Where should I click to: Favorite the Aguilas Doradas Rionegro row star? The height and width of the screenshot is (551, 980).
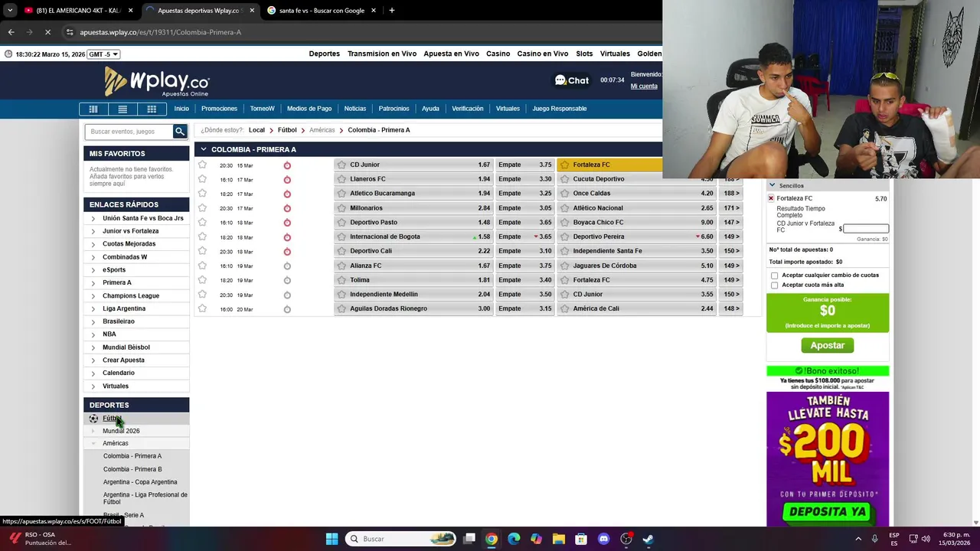click(202, 308)
